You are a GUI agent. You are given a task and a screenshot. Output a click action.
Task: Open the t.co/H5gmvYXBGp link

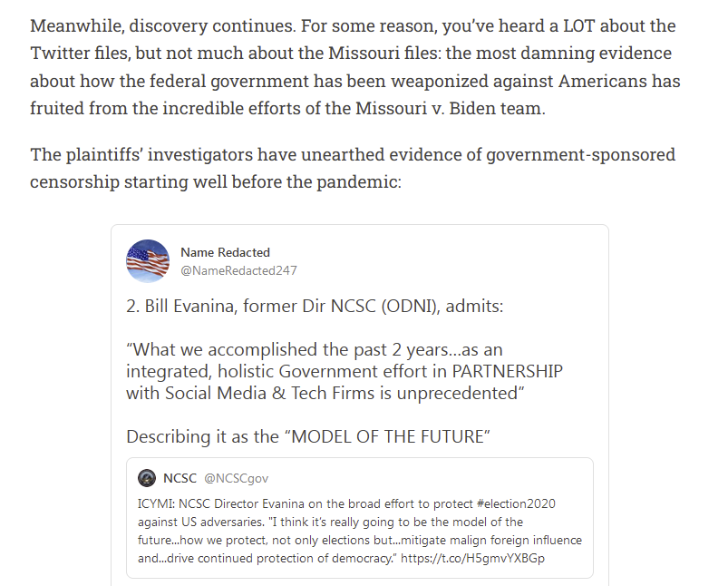coord(472,558)
